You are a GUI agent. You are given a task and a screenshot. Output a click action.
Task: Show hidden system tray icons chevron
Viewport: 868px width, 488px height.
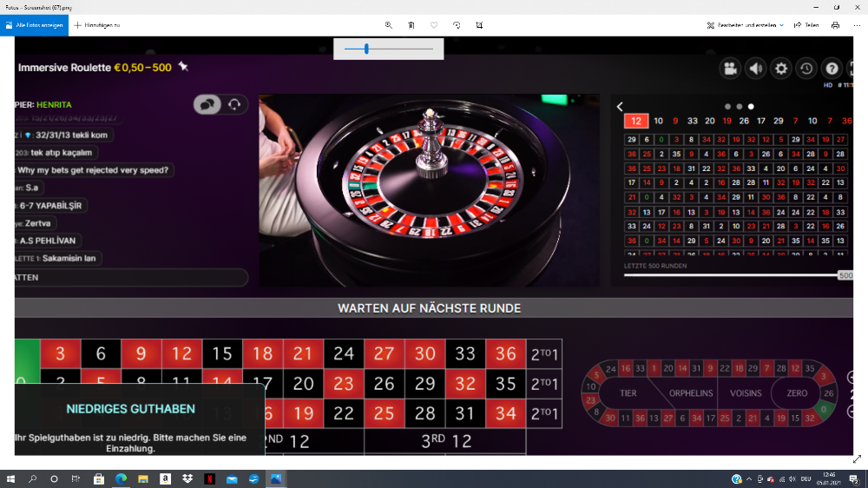click(x=749, y=478)
